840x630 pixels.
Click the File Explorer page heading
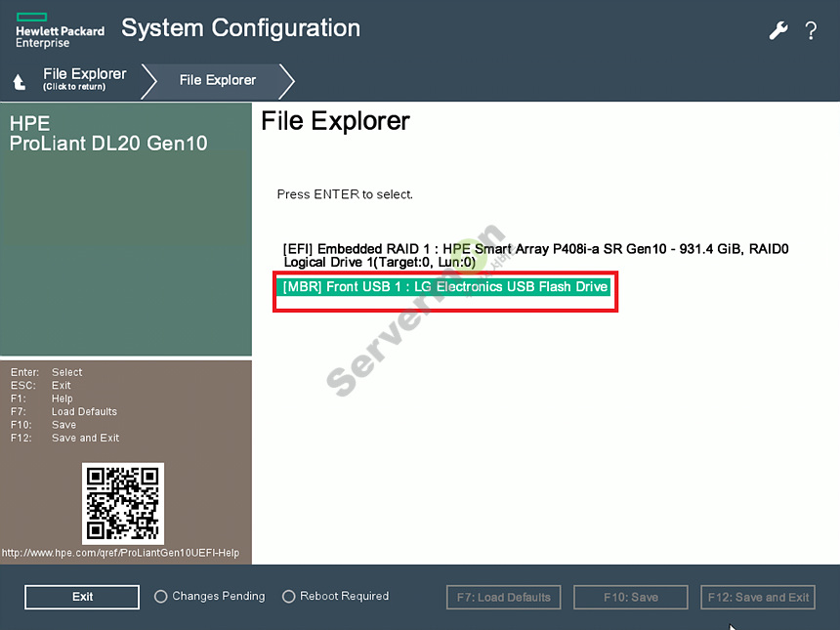pyautogui.click(x=335, y=121)
